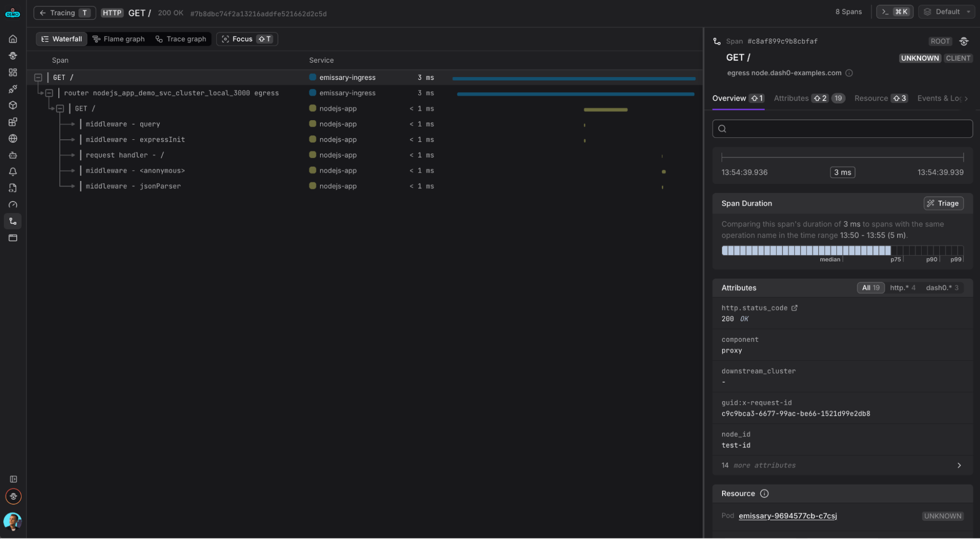Expand the 14 more attributes row
This screenshot has width=980, height=539.
click(842, 465)
